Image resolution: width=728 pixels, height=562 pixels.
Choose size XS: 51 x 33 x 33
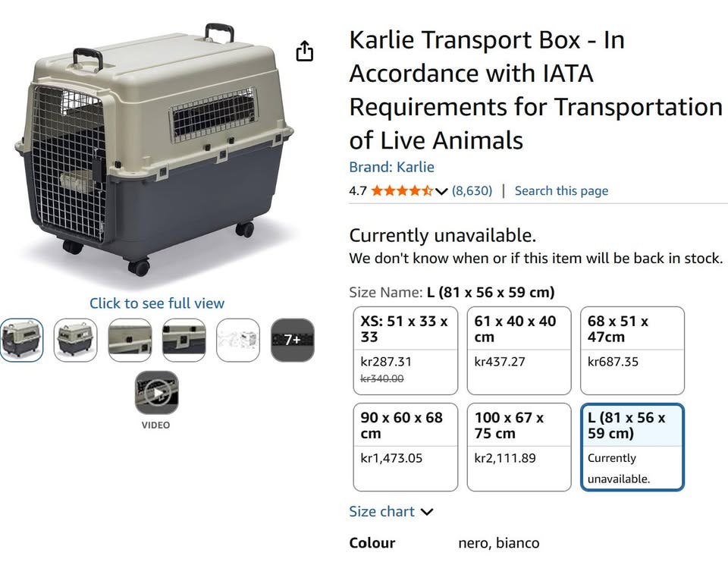(x=405, y=350)
